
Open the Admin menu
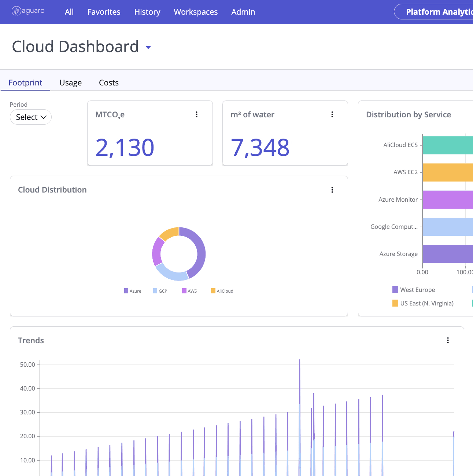pyautogui.click(x=243, y=12)
